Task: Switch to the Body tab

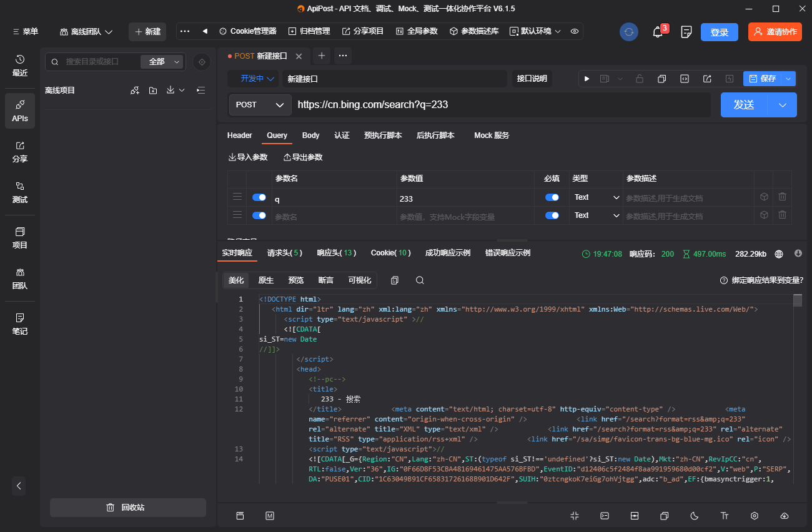Action: [x=310, y=135]
